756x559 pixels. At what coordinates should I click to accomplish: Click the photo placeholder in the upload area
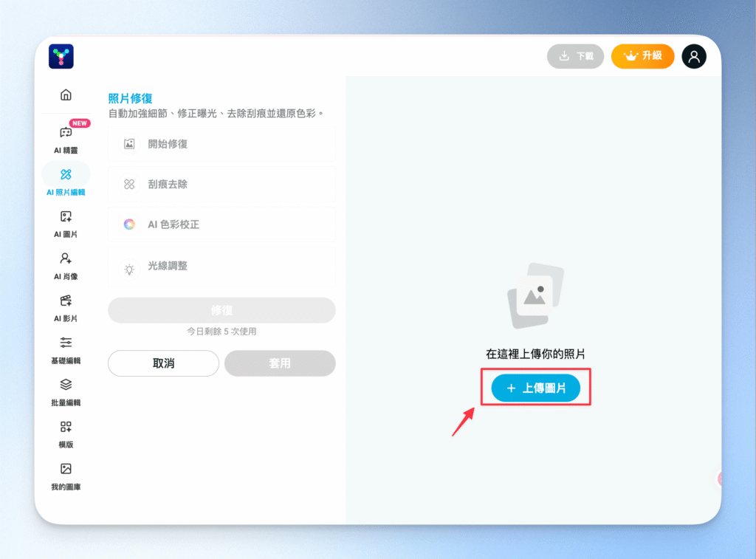[x=536, y=295]
